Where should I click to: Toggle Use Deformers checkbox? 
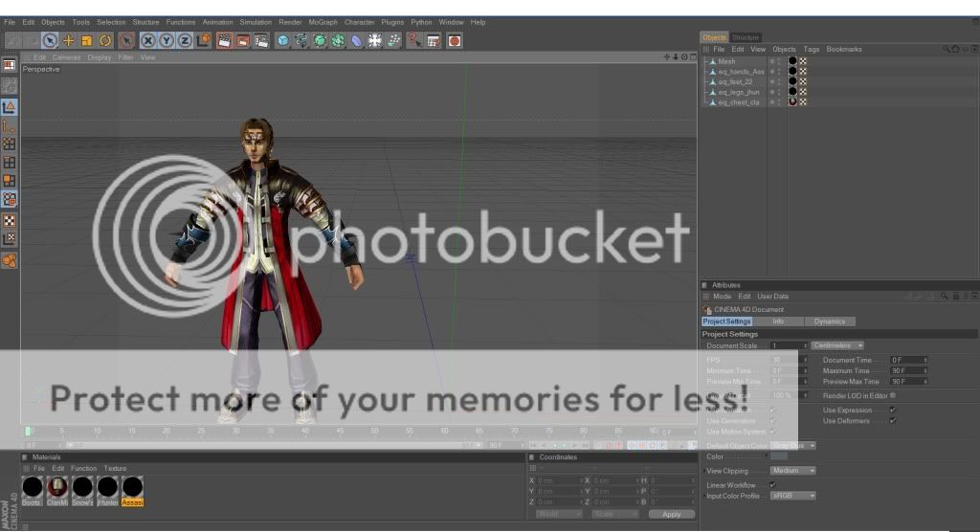pyautogui.click(x=892, y=420)
